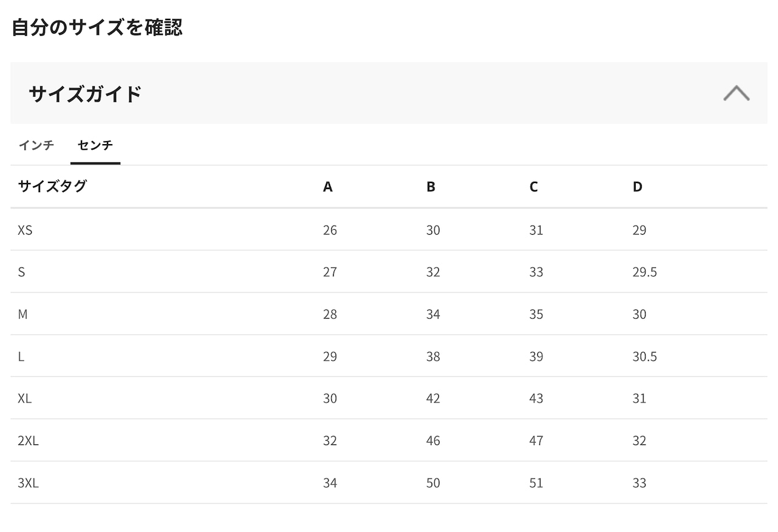Click the 50 value in the 3XL row
This screenshot has height=532, width=778.
(433, 483)
